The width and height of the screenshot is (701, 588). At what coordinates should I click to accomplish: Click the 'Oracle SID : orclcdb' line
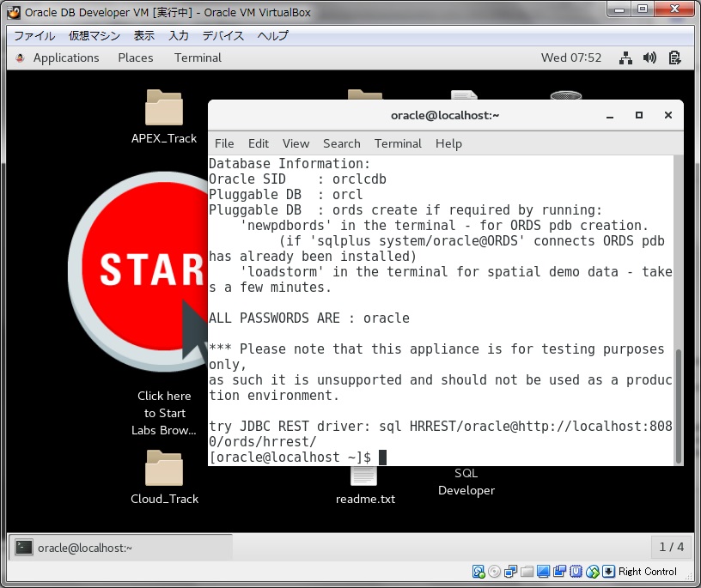297,179
